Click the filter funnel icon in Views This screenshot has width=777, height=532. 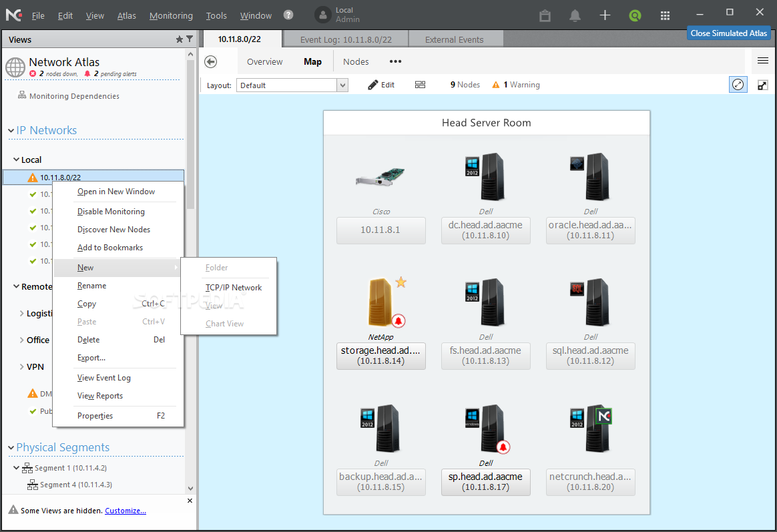click(190, 39)
